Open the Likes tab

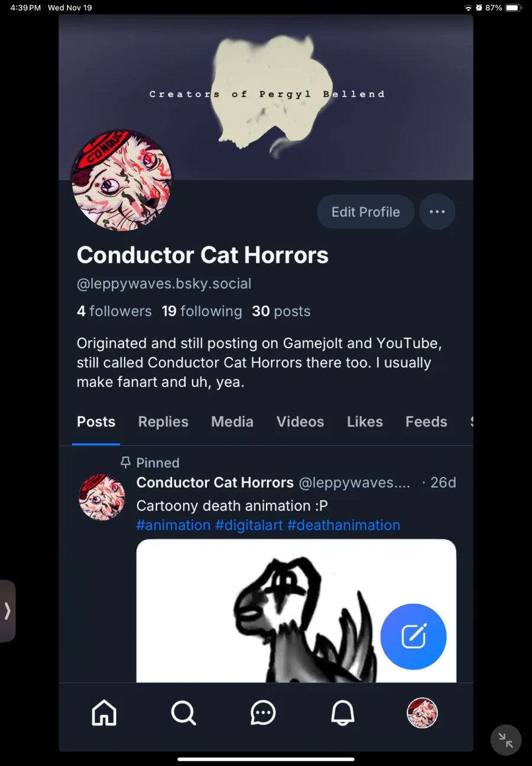click(365, 422)
